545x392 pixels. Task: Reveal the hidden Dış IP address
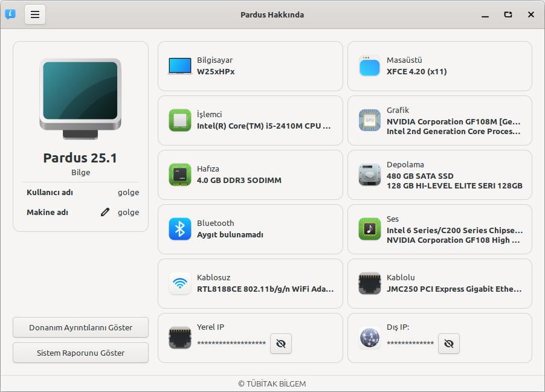pyautogui.click(x=448, y=344)
